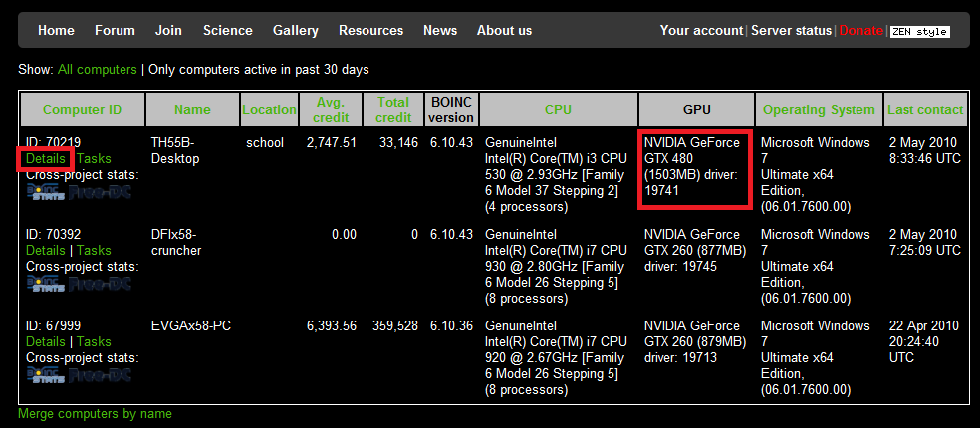The height and width of the screenshot is (428, 980).
Task: View Tasks for computer ID 70392
Action: coord(94,250)
